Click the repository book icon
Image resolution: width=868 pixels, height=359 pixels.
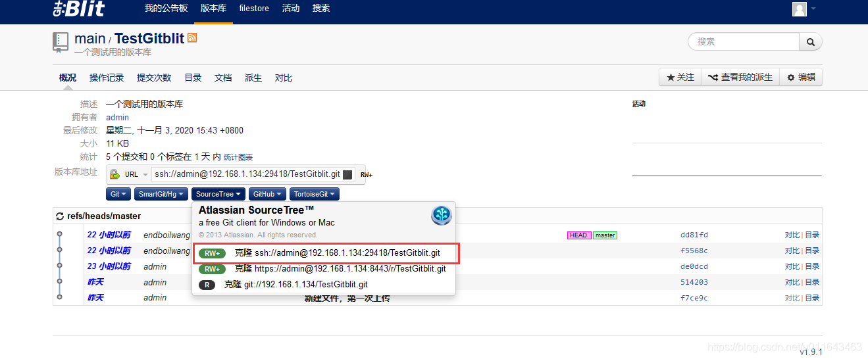point(61,42)
